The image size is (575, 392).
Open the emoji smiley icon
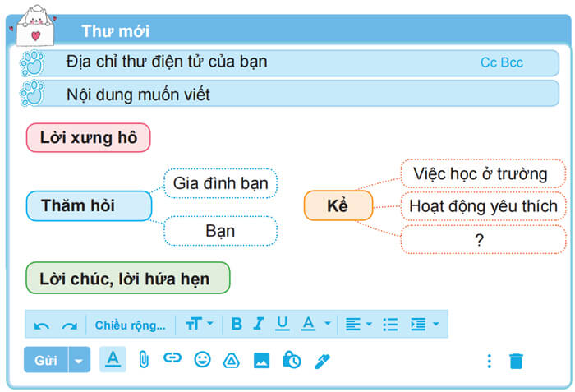pos(202,360)
